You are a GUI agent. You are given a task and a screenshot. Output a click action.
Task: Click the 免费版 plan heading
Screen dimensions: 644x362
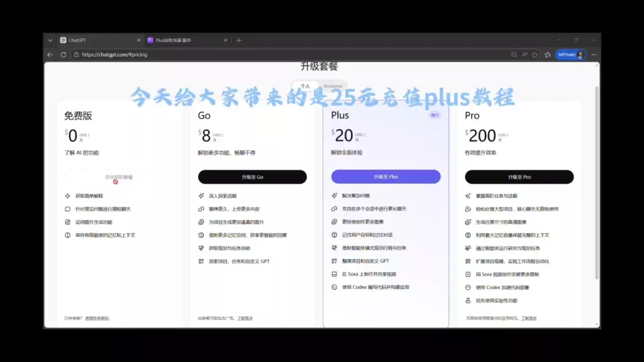pyautogui.click(x=78, y=116)
